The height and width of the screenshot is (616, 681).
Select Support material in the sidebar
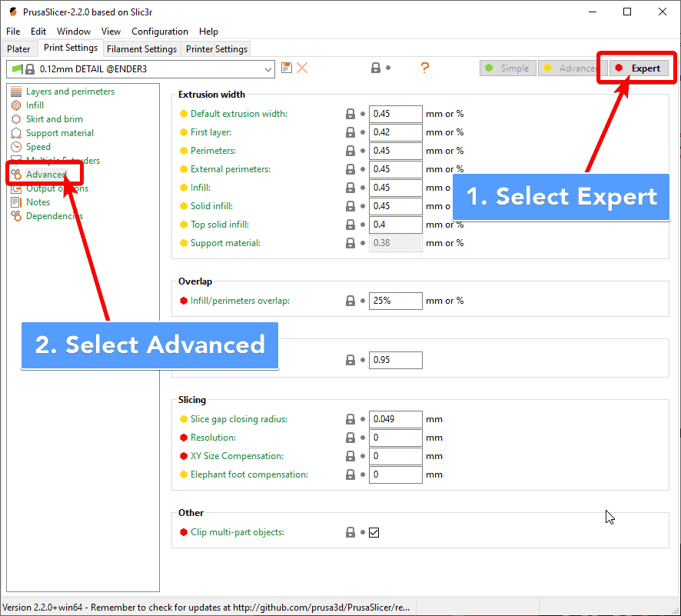point(60,133)
